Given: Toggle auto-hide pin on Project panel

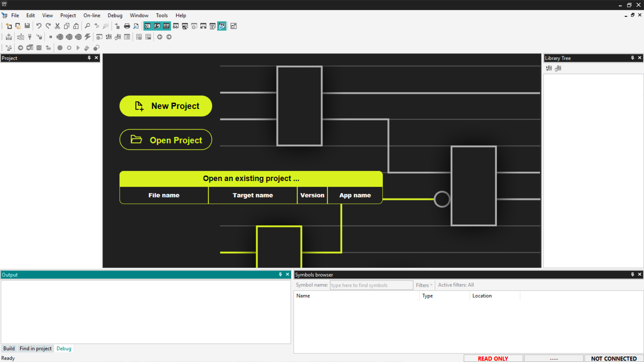Looking at the screenshot, I should click(89, 58).
